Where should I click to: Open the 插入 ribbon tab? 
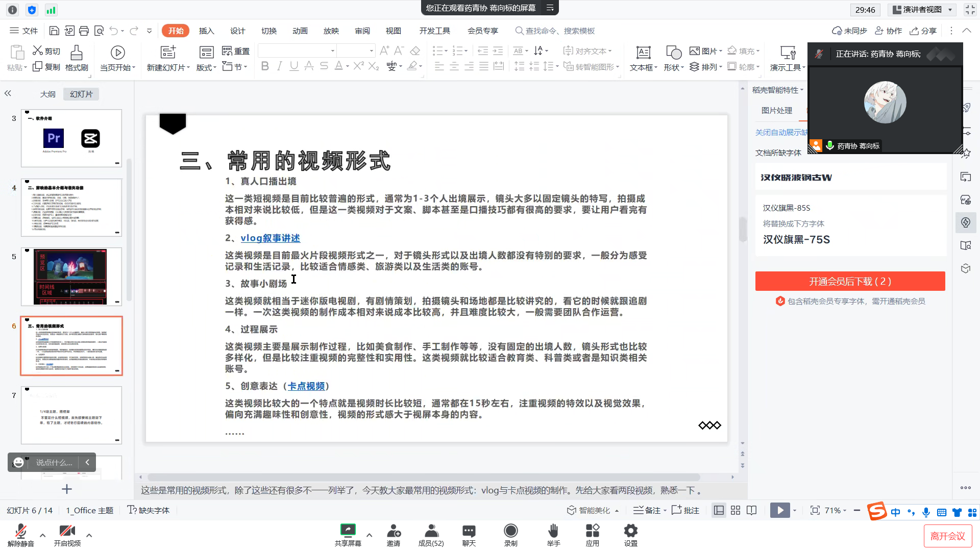tap(206, 31)
